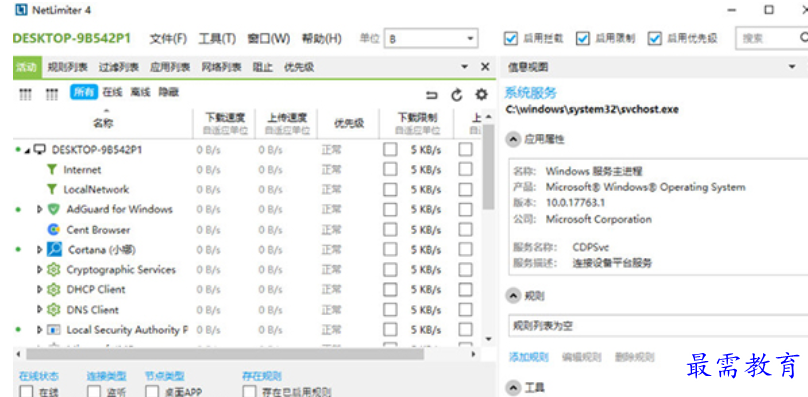Sort by the 名称 column header
This screenshot has width=808, height=397.
(x=103, y=123)
